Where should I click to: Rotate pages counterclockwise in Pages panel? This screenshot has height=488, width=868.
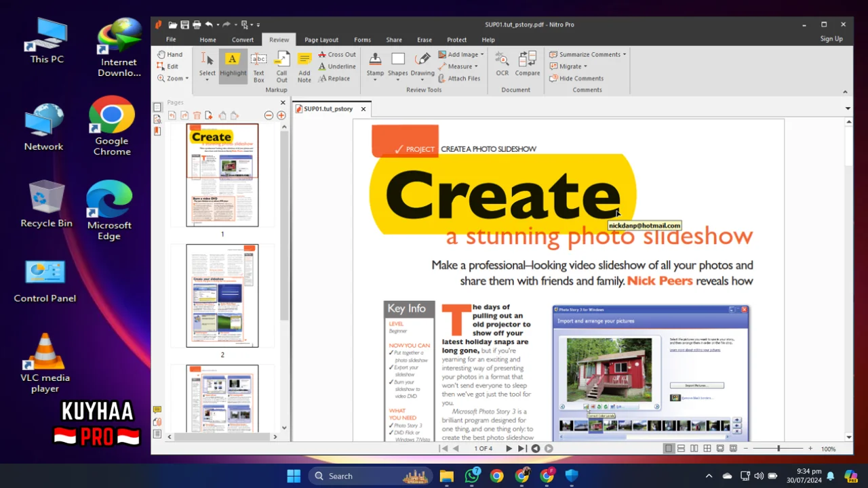[x=172, y=115]
